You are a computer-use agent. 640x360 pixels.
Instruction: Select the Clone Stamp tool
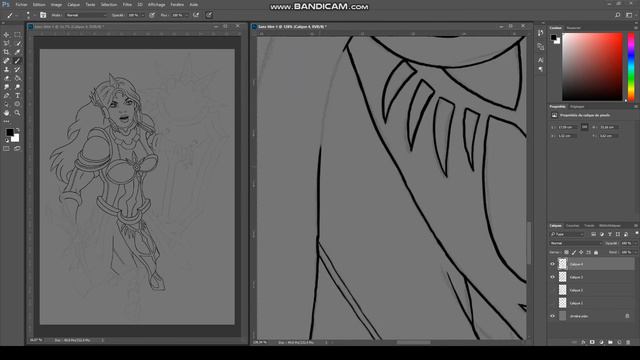6,69
